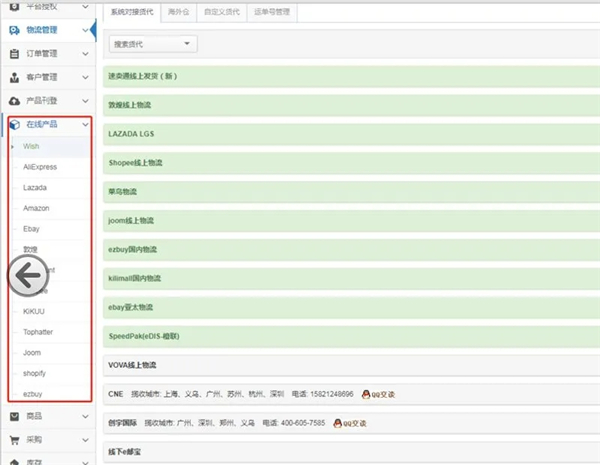Click the 采购 shopping cart icon
The image size is (600, 465).
(x=14, y=438)
